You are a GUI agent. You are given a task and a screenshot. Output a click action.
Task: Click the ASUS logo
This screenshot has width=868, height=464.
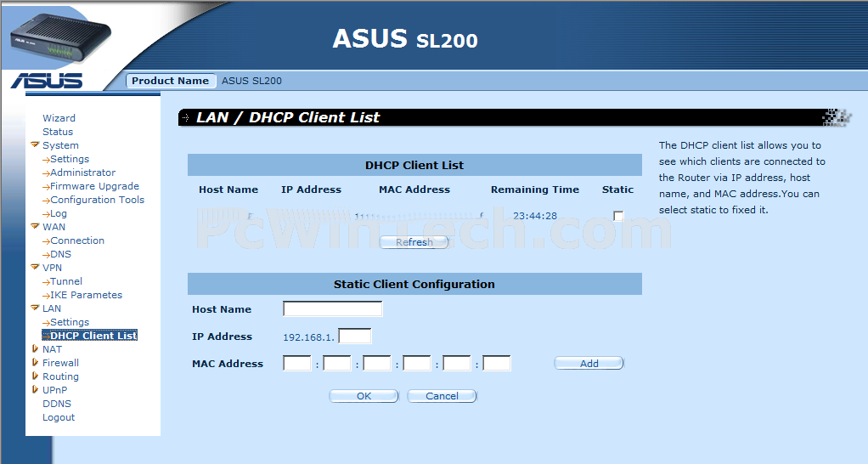coord(47,81)
